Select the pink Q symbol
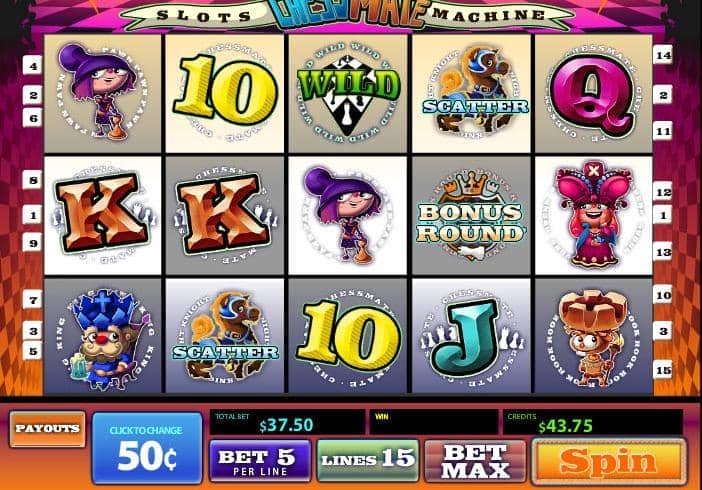Screen dimensions: 702x490 (x=594, y=93)
